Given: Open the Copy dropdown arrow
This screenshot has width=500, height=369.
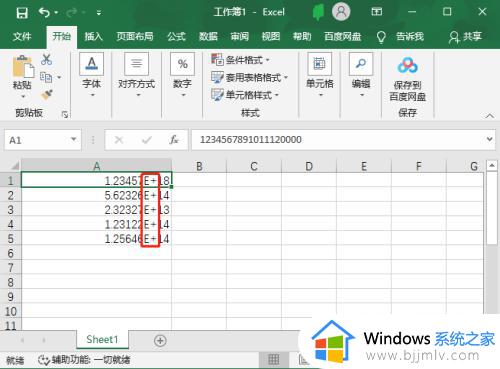Looking at the screenshot, I should 59,77.
